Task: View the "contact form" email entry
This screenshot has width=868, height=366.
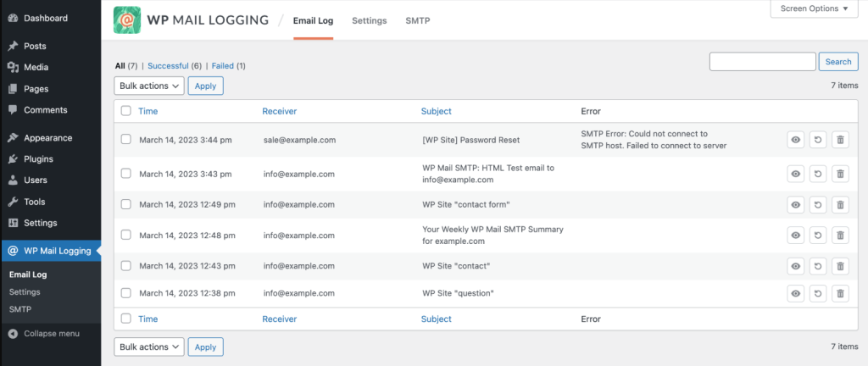Action: point(795,204)
